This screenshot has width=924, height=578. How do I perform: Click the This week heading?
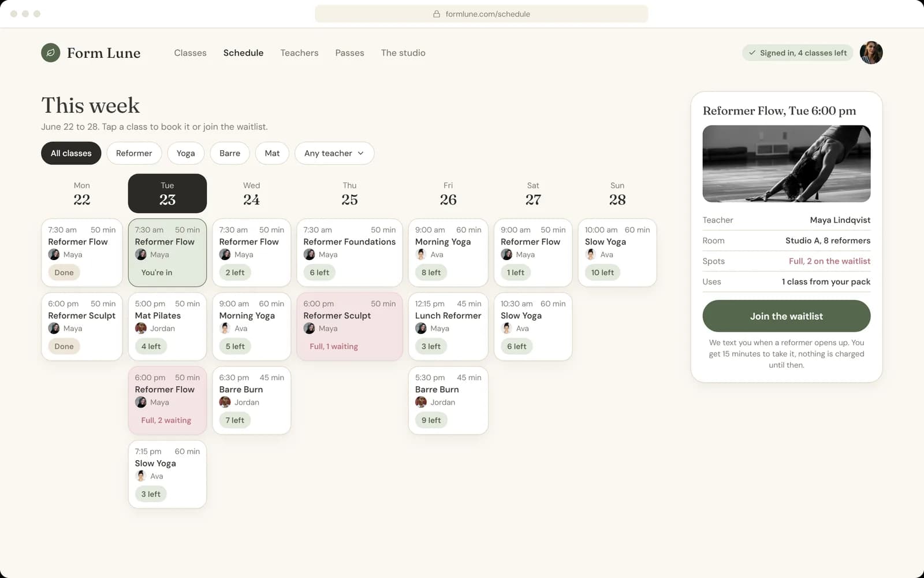point(91,105)
